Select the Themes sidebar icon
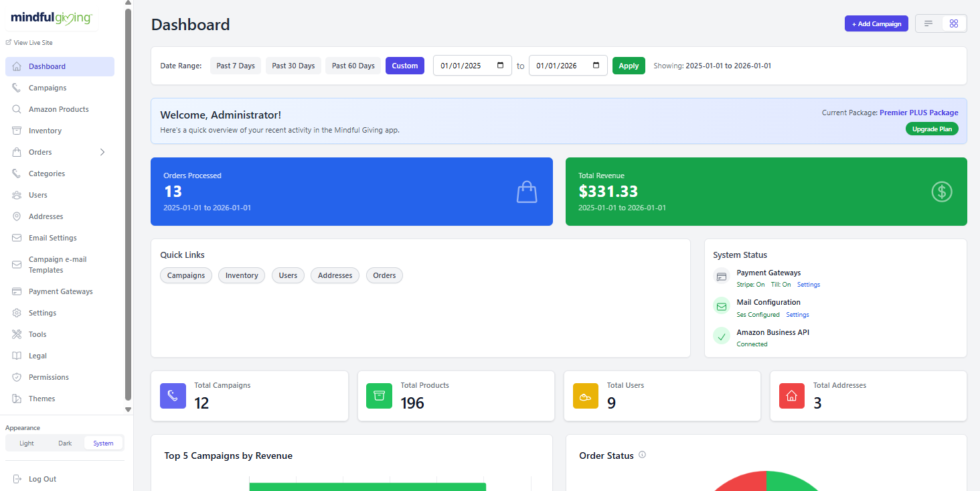 (15, 398)
